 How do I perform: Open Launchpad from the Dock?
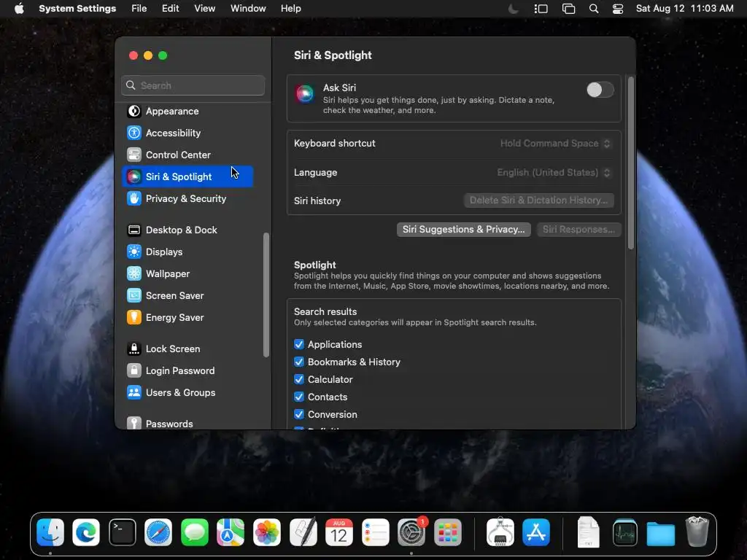tap(448, 532)
